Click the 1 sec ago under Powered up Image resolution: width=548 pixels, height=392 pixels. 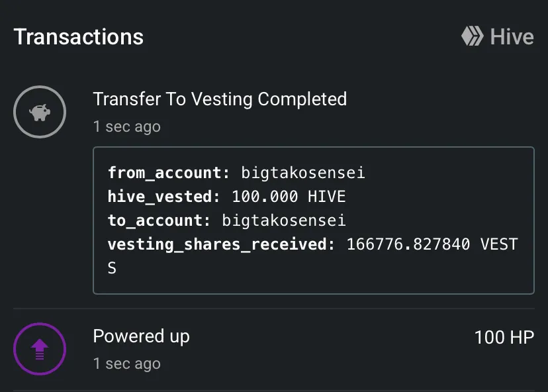pos(127,364)
